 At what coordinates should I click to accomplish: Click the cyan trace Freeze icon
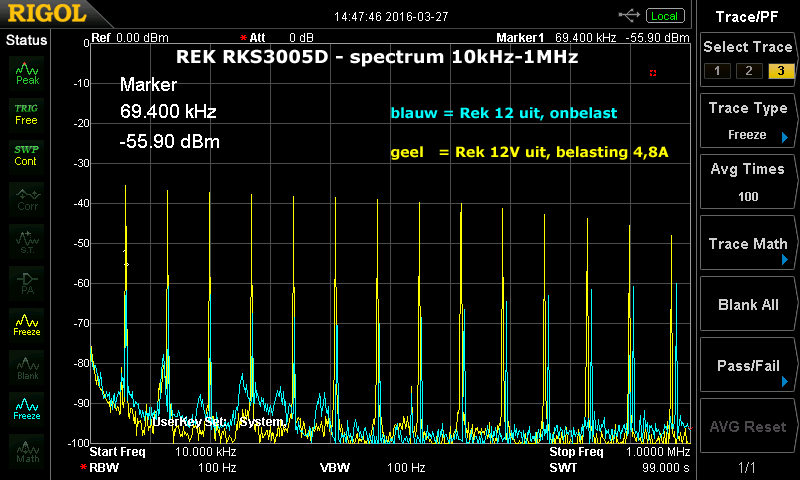27,409
